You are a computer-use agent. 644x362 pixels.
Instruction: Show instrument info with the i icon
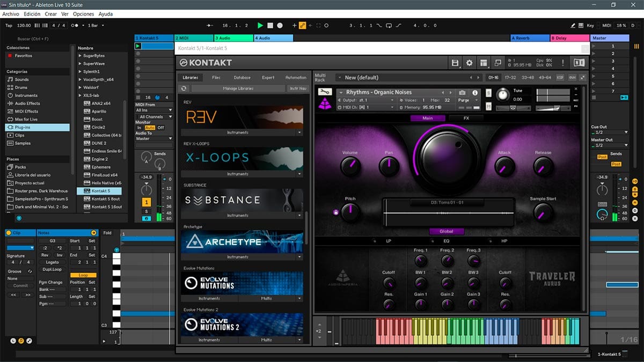475,93
